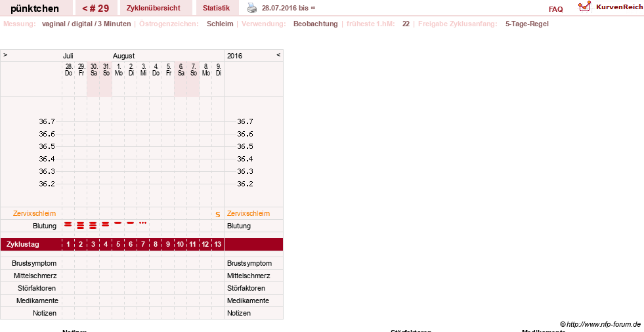Click the bleeding mark on 31. So

(x=106, y=224)
